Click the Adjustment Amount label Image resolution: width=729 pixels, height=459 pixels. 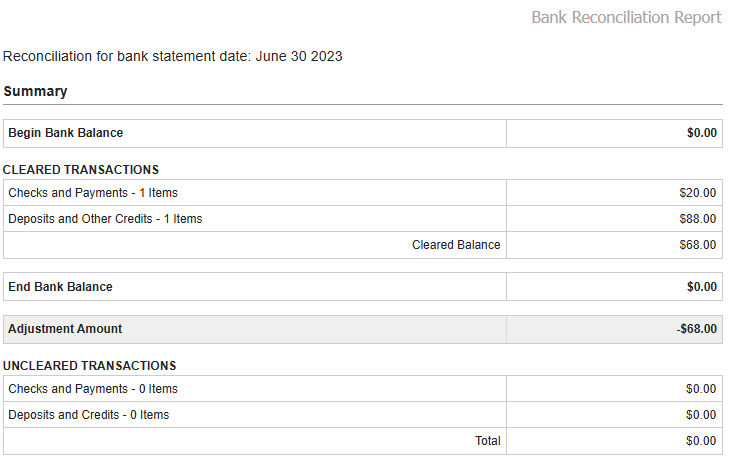(x=65, y=329)
